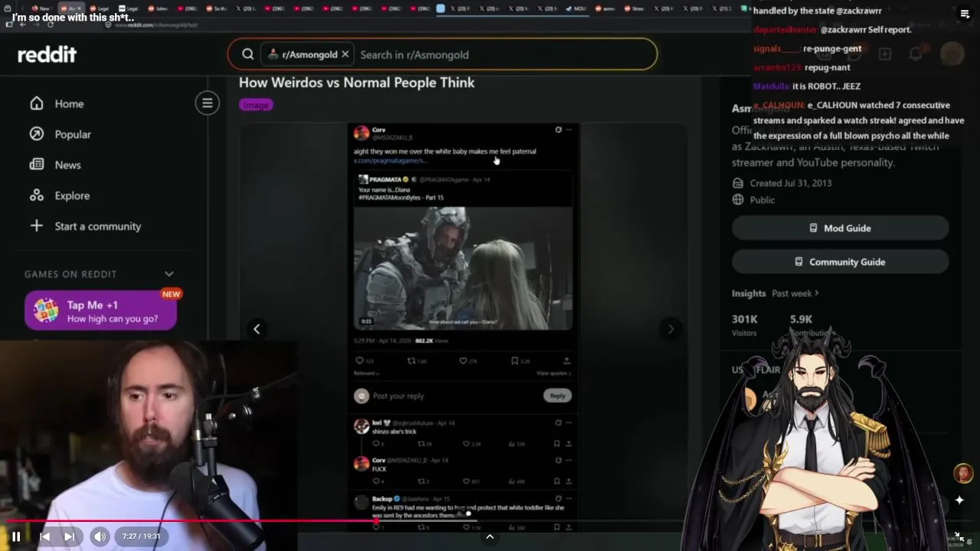Bookmark lori's reply
The image size is (980, 551).
click(x=557, y=444)
